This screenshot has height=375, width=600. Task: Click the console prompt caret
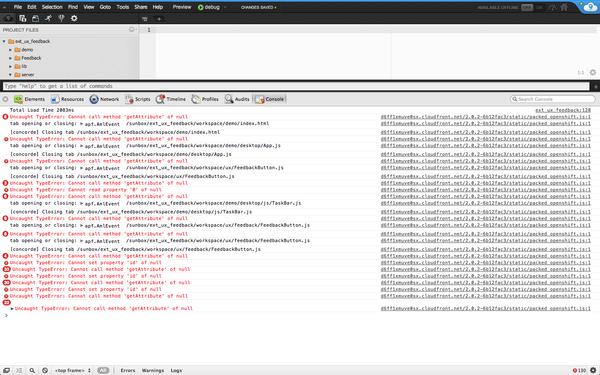coord(6,315)
